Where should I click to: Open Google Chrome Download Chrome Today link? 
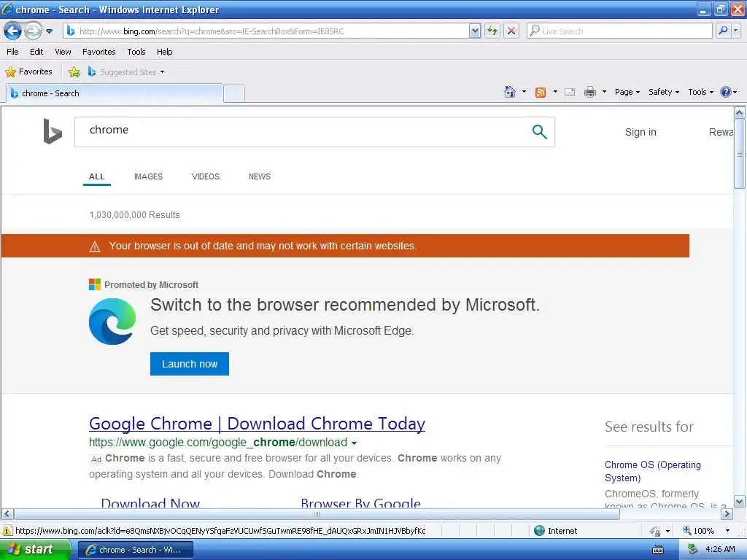click(258, 424)
